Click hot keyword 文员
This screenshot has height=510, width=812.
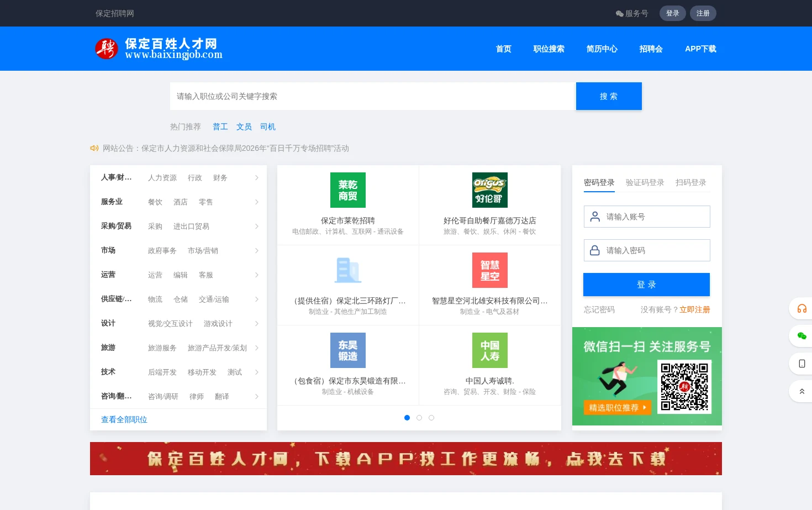pos(244,127)
